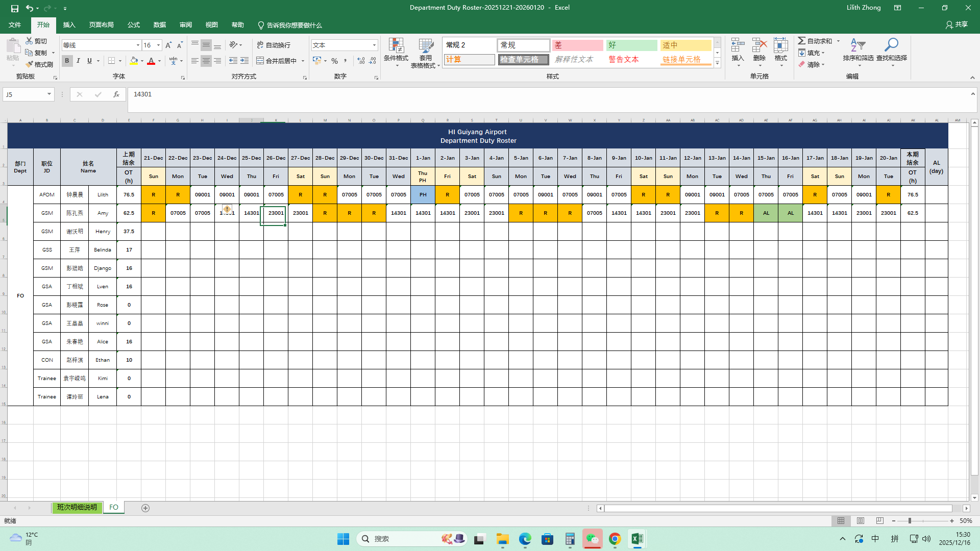Apply the 好 (Good) cell style

tap(631, 45)
